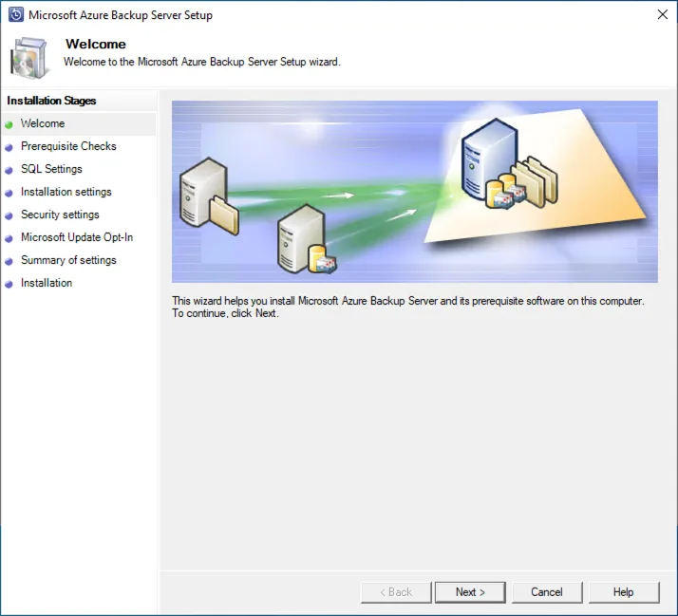Click the bullet beside SQL Settings
Image resolution: width=678 pixels, height=616 pixels.
9,170
